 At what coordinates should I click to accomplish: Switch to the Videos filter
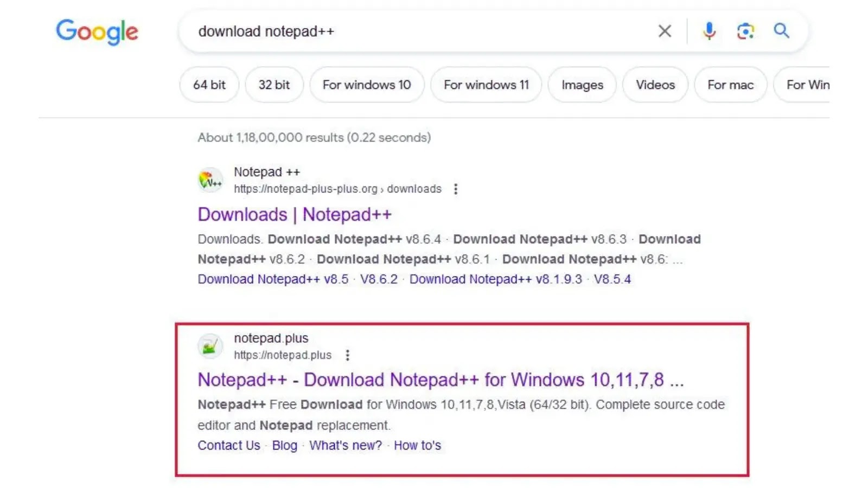pyautogui.click(x=655, y=85)
